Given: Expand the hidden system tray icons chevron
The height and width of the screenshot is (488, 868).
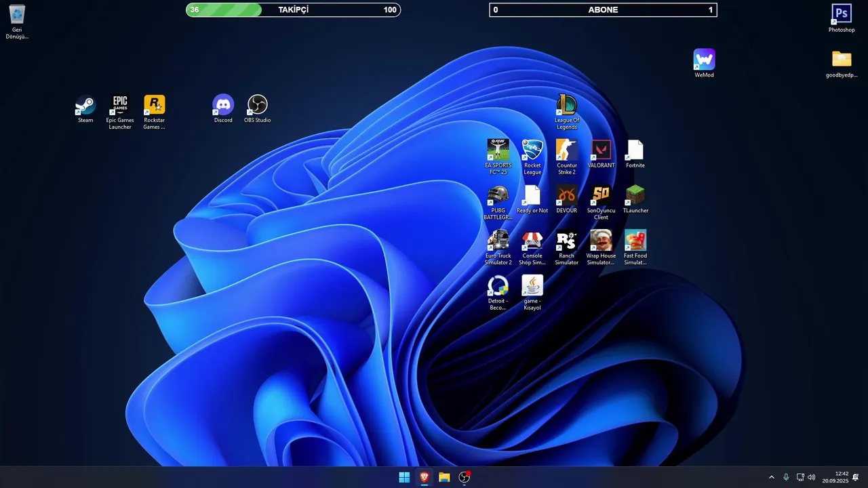Looking at the screenshot, I should pyautogui.click(x=771, y=477).
